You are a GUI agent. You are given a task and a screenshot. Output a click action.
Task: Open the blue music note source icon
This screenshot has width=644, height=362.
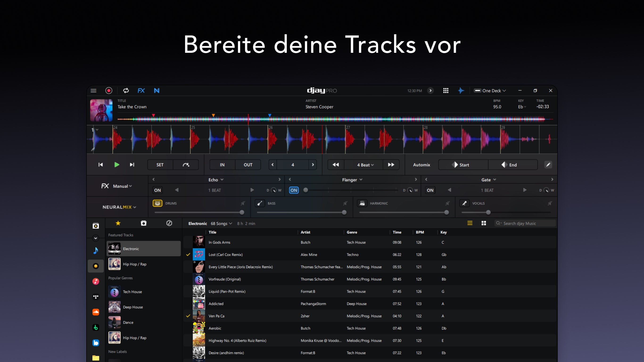point(96,251)
